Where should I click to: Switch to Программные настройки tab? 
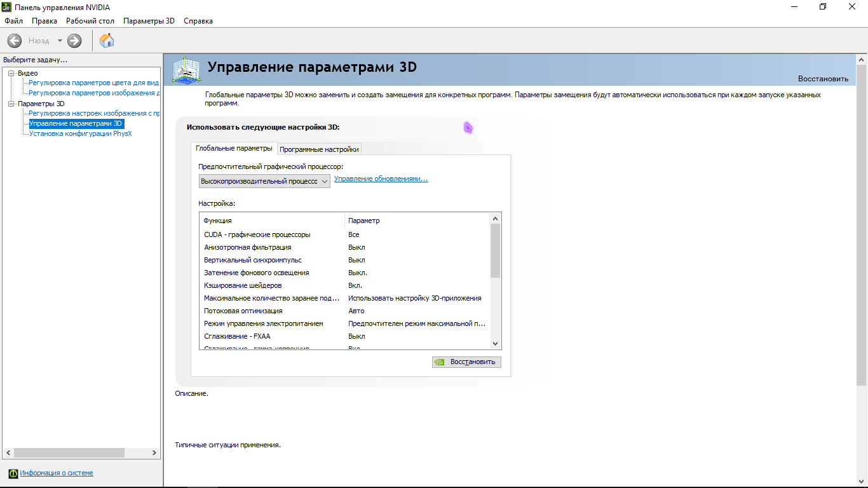pos(319,149)
